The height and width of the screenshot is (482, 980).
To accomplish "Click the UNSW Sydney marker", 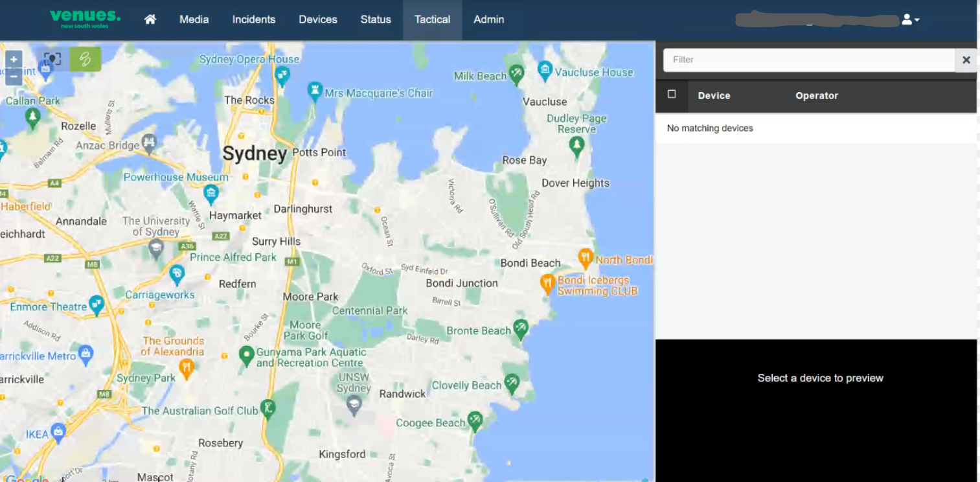I will pos(354,405).
